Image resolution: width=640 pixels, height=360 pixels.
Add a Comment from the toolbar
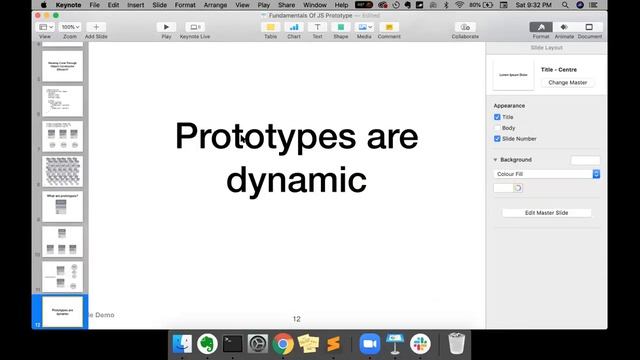[389, 27]
